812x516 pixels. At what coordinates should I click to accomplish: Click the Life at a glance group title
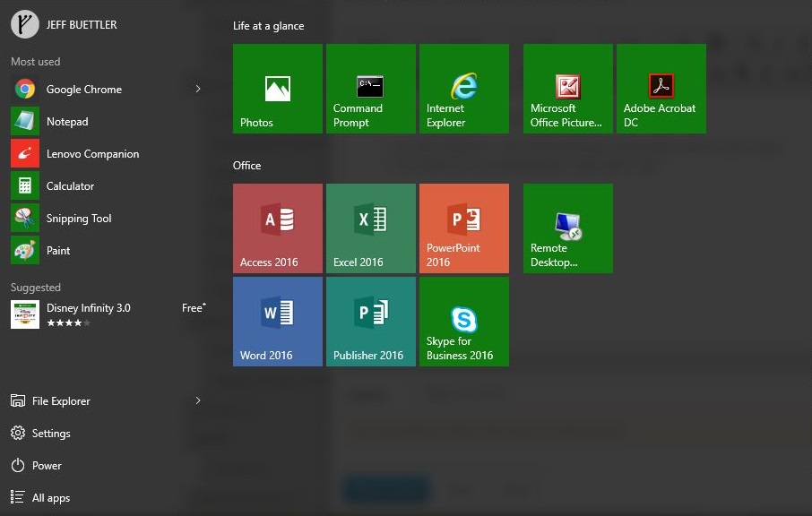click(268, 26)
